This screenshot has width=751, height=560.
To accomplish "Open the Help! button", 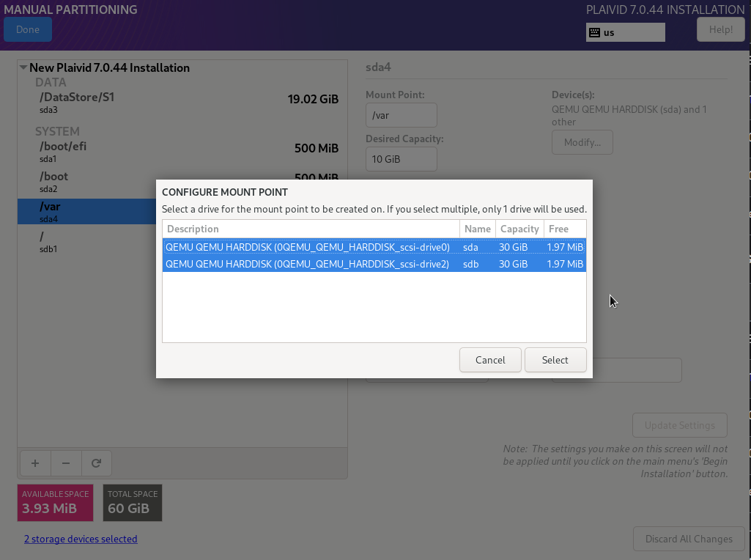I will [x=721, y=30].
